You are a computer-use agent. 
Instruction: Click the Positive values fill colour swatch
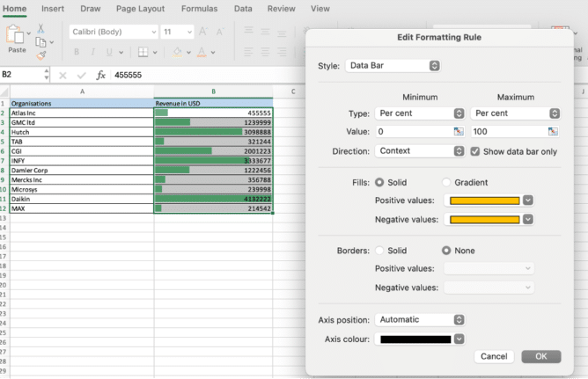point(484,200)
